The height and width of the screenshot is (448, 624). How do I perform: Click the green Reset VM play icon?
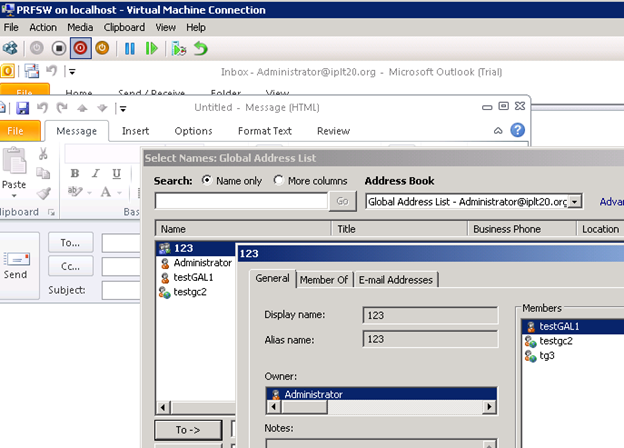(152, 49)
